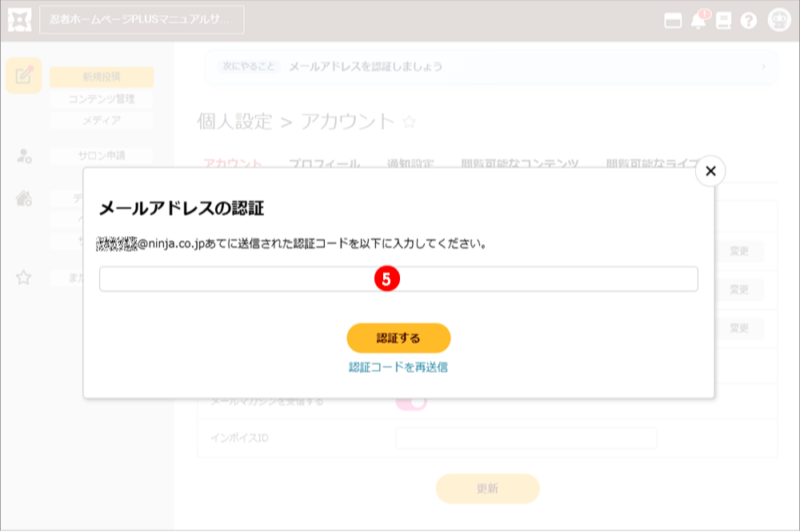Image resolution: width=800 pixels, height=532 pixels.
Task: Close the email verification dialog
Action: tap(710, 171)
